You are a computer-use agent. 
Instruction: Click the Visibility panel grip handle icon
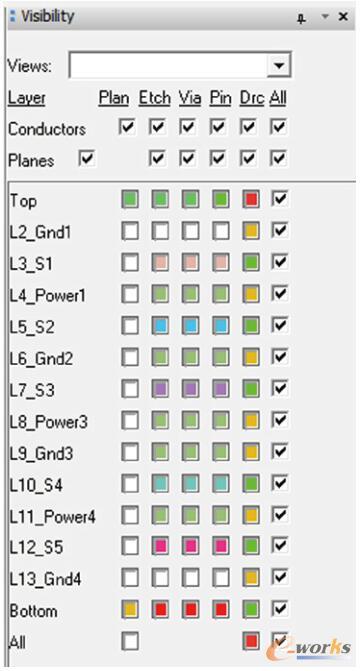(x=13, y=17)
